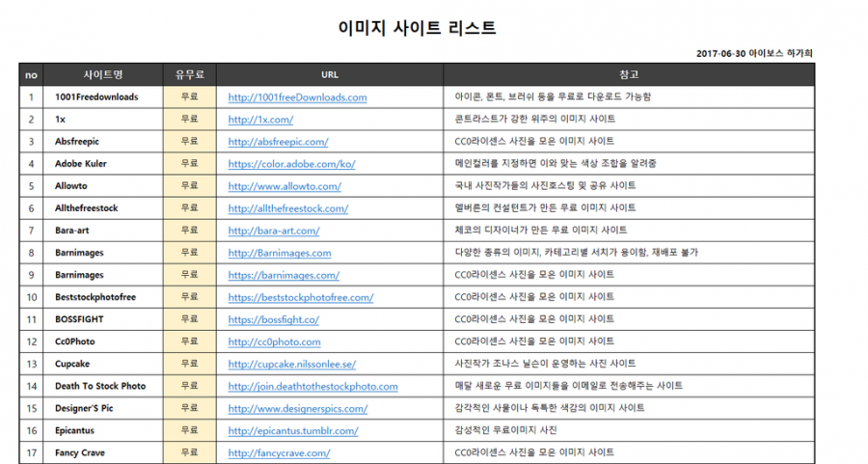This screenshot has width=868, height=464.
Task: Click the http://1x.com/ URL
Action: click(260, 120)
